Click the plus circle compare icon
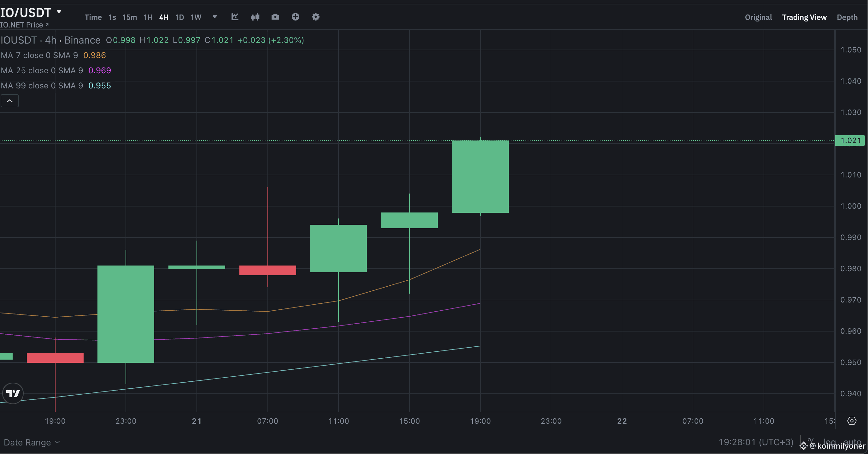868x454 pixels. point(296,17)
